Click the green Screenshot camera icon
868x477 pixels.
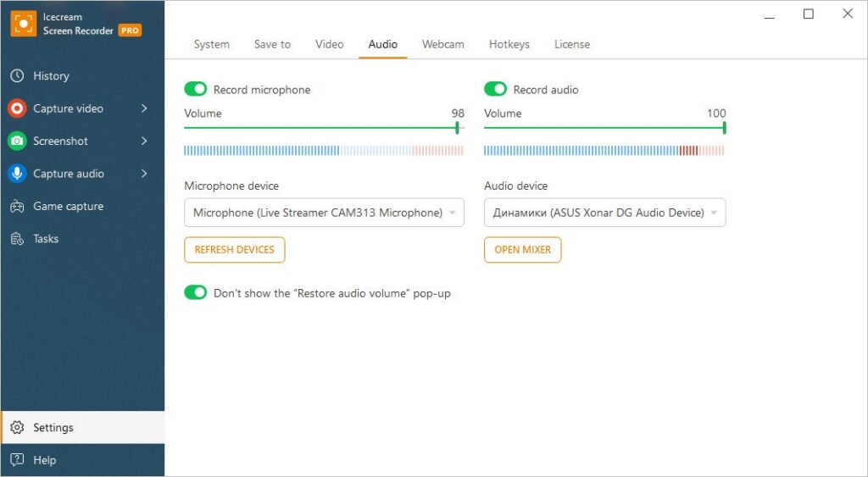[17, 141]
